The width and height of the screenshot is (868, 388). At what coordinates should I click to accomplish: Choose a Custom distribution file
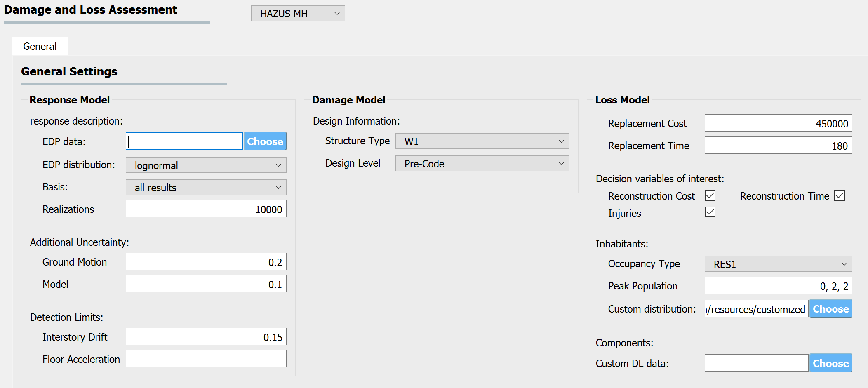(x=831, y=309)
